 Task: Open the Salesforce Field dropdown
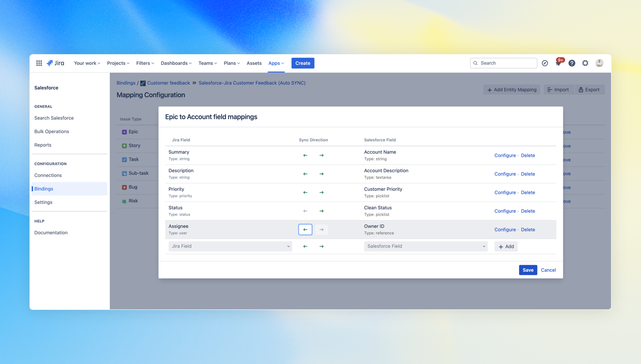point(425,246)
